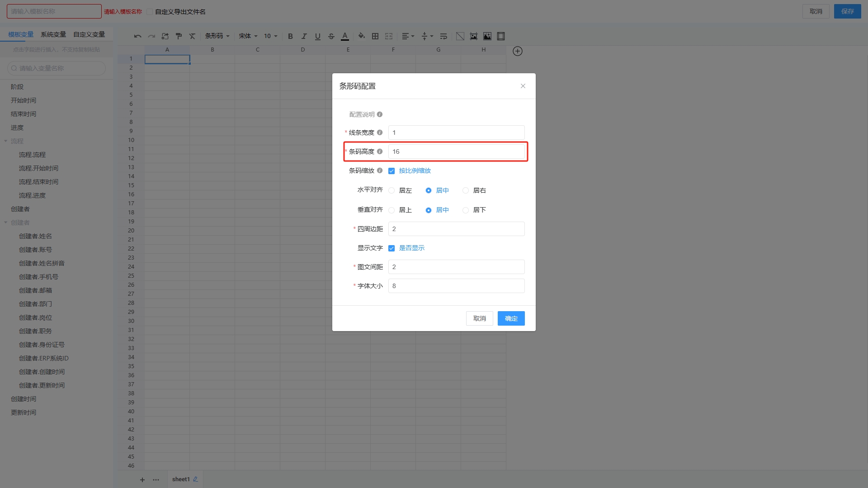Switch to the 自定义变量 tab
The image size is (868, 488).
pos(89,34)
